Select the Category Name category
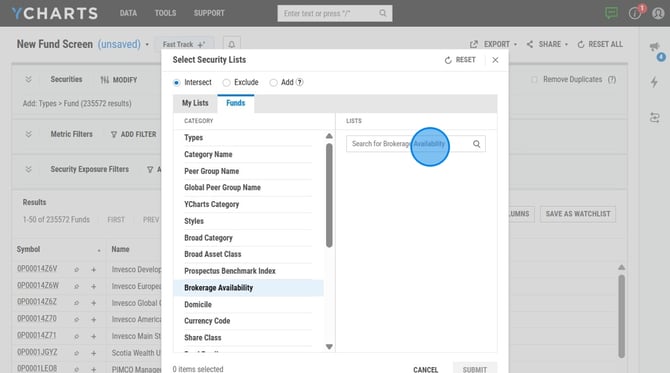 point(248,154)
